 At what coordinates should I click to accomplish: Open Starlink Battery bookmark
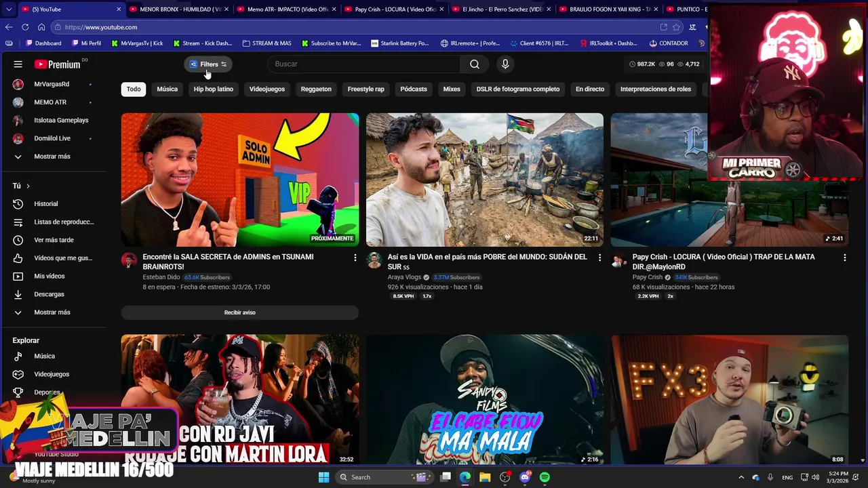[400, 43]
